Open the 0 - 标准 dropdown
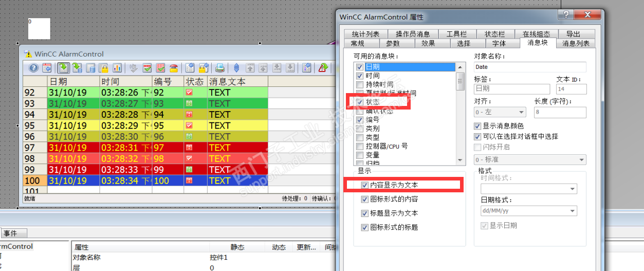 click(530, 160)
